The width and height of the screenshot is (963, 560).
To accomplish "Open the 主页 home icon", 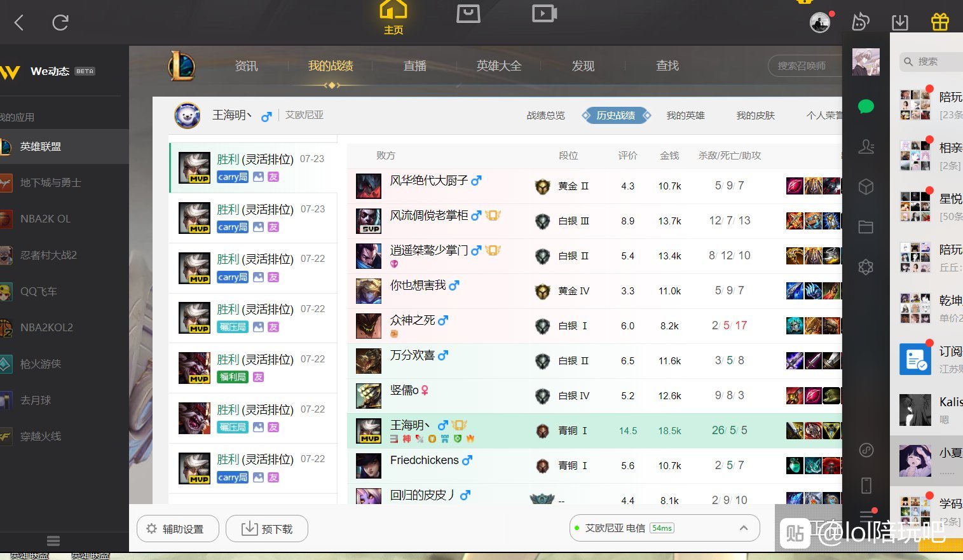I will pyautogui.click(x=393, y=18).
